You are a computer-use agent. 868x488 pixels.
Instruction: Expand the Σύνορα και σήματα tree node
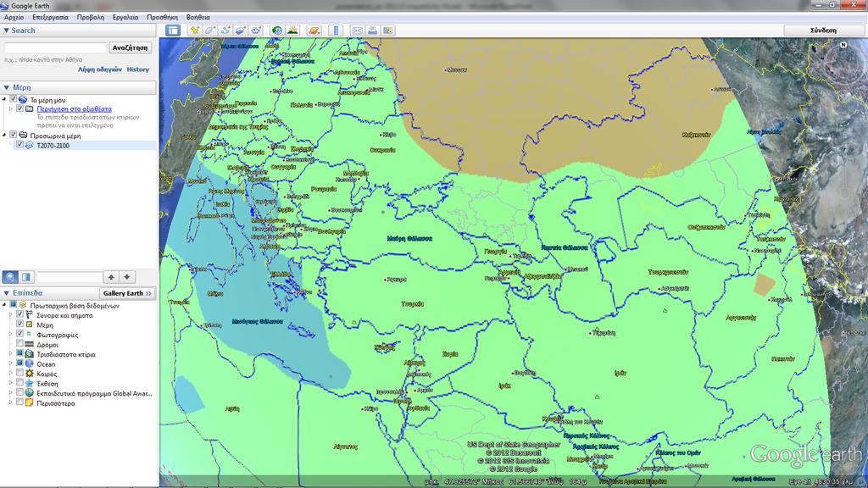10,315
